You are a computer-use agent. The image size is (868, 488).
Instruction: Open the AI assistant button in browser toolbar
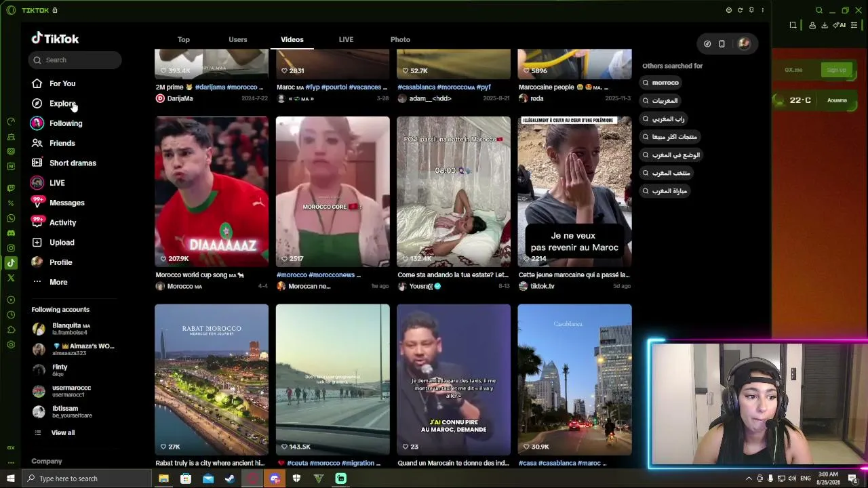point(840,25)
